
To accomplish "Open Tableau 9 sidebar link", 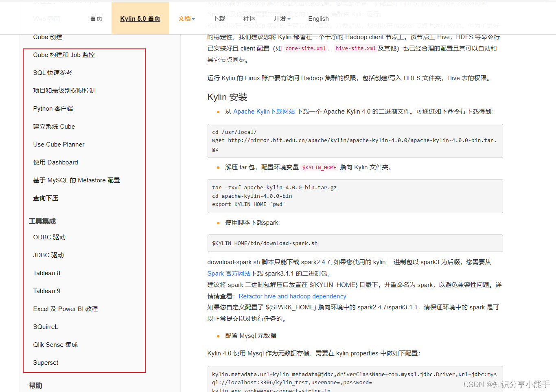I will (47, 291).
